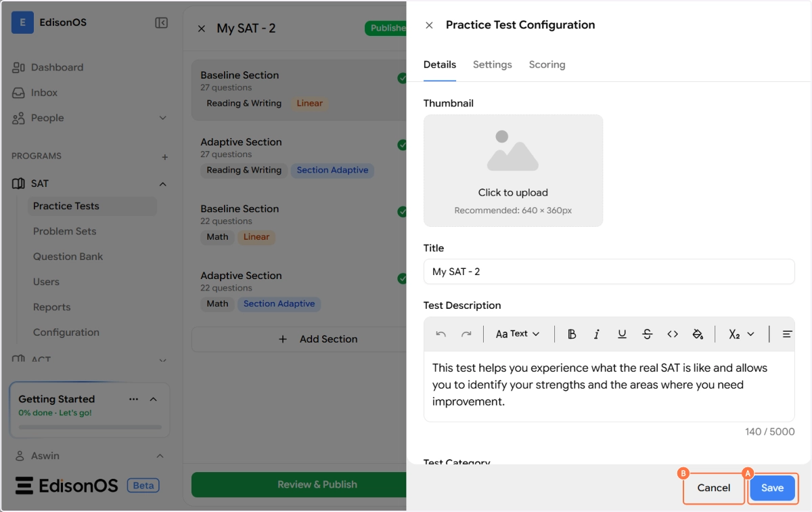
Task: Save the practice test configuration
Action: (x=772, y=488)
